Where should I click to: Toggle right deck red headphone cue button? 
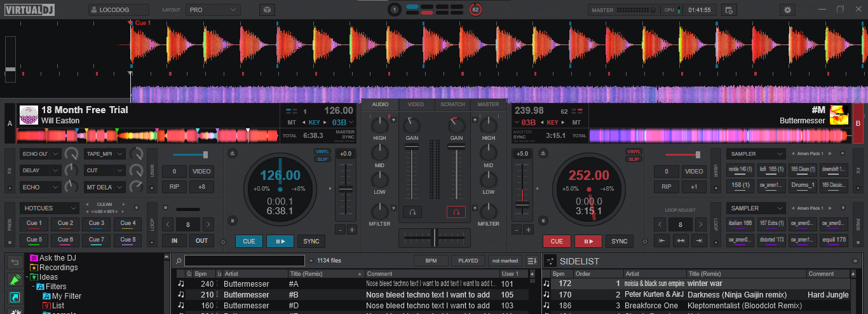point(456,212)
